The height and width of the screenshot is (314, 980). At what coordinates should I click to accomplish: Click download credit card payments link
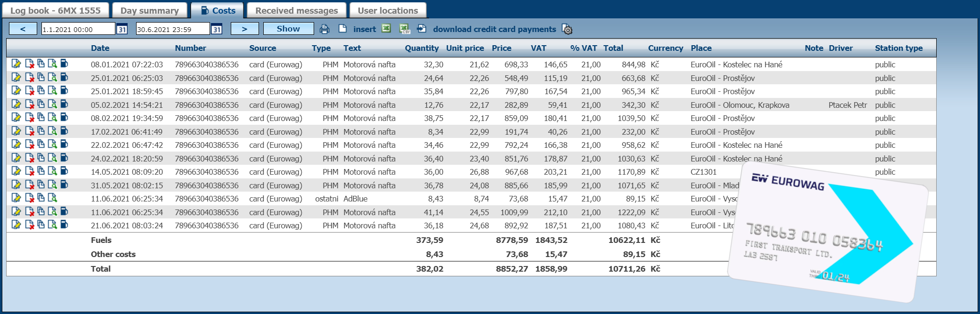coord(494,29)
